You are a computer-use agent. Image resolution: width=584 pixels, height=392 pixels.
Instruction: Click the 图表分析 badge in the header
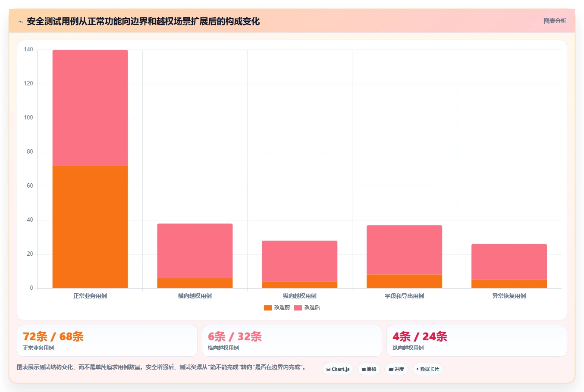(x=555, y=21)
